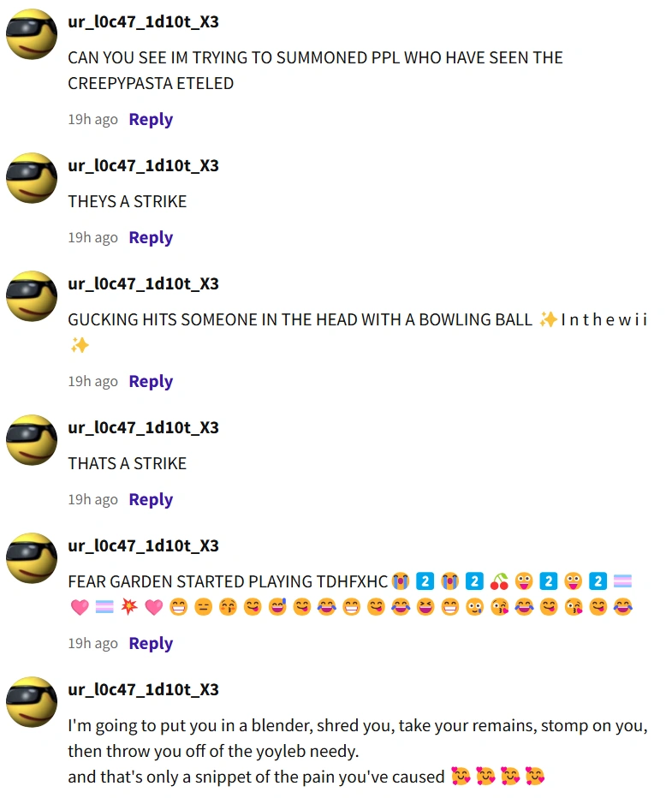This screenshot has width=672, height=798.
Task: Click Reply under the THATS A STRIKE comment
Action: [x=151, y=500]
